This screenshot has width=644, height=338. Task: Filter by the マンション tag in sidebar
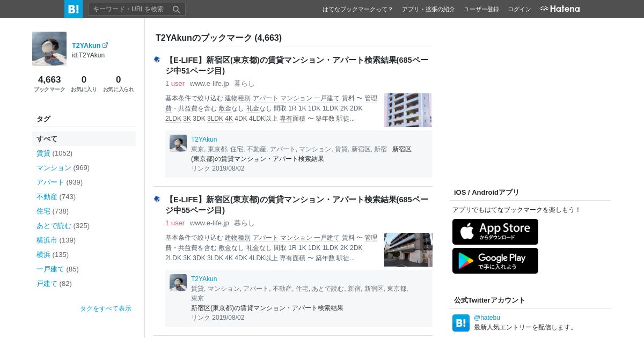(x=54, y=167)
